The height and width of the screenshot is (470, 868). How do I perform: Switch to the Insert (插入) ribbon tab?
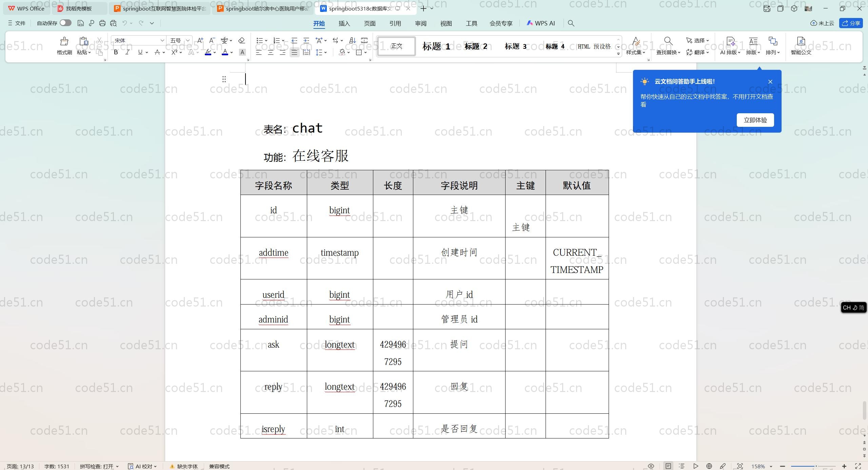344,23
